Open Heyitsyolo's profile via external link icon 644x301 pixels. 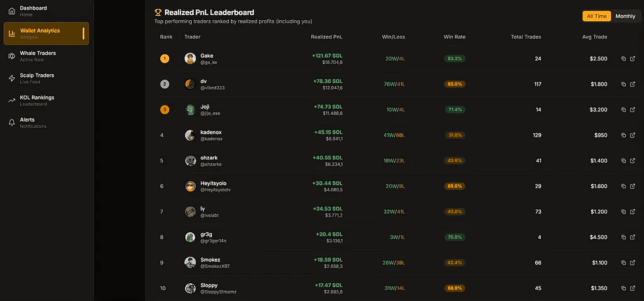pyautogui.click(x=632, y=186)
